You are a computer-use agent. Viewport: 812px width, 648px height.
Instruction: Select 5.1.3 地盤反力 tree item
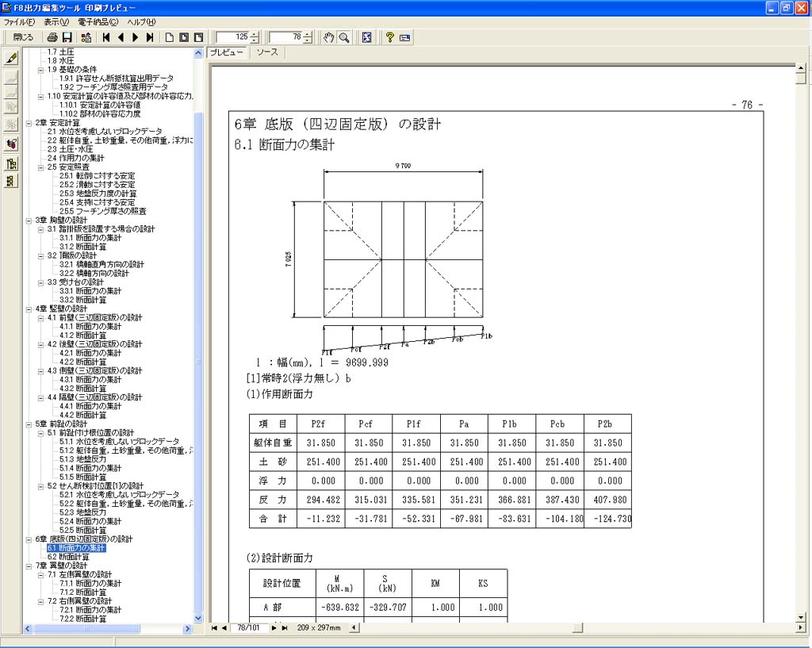tap(82, 459)
